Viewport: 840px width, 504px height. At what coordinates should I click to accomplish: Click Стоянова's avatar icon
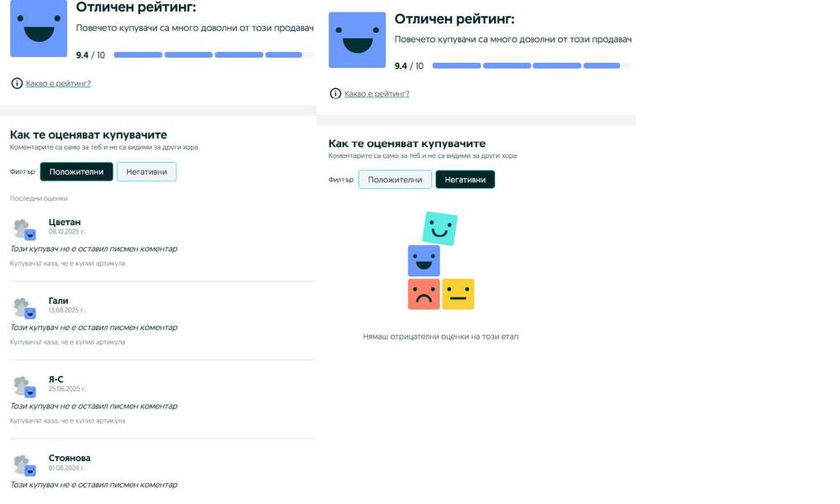(24, 465)
